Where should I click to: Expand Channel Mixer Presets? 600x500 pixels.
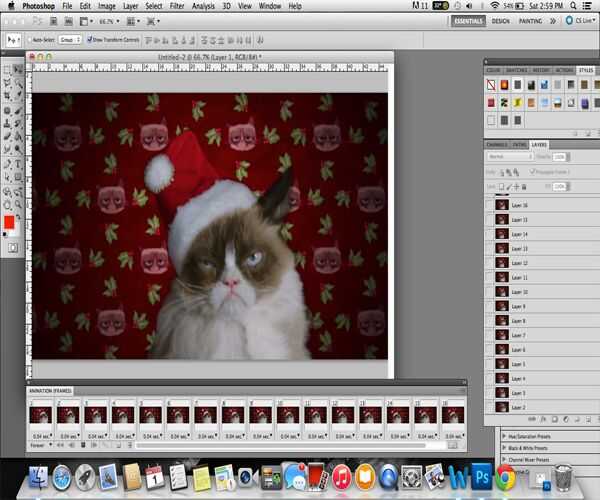(x=504, y=459)
